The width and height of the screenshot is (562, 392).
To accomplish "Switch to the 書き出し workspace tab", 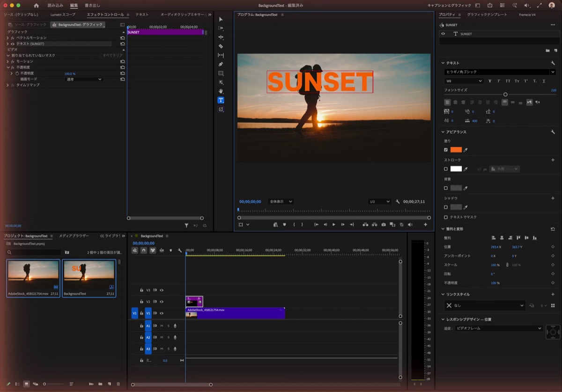I will [x=92, y=5].
